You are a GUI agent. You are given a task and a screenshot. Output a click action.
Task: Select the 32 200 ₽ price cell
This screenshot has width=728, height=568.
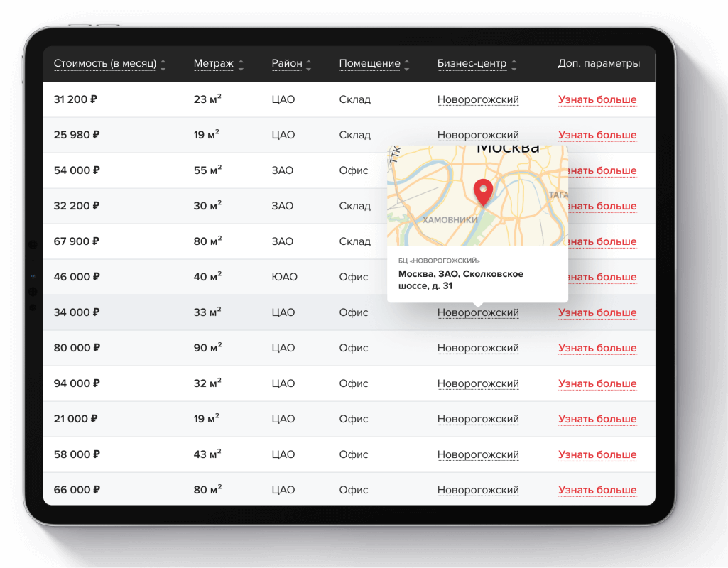(77, 206)
